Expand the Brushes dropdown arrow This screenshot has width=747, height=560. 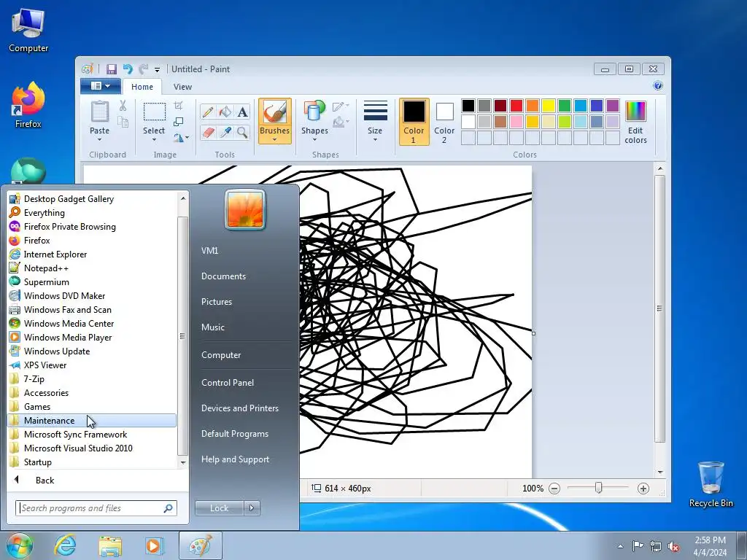[x=274, y=139]
